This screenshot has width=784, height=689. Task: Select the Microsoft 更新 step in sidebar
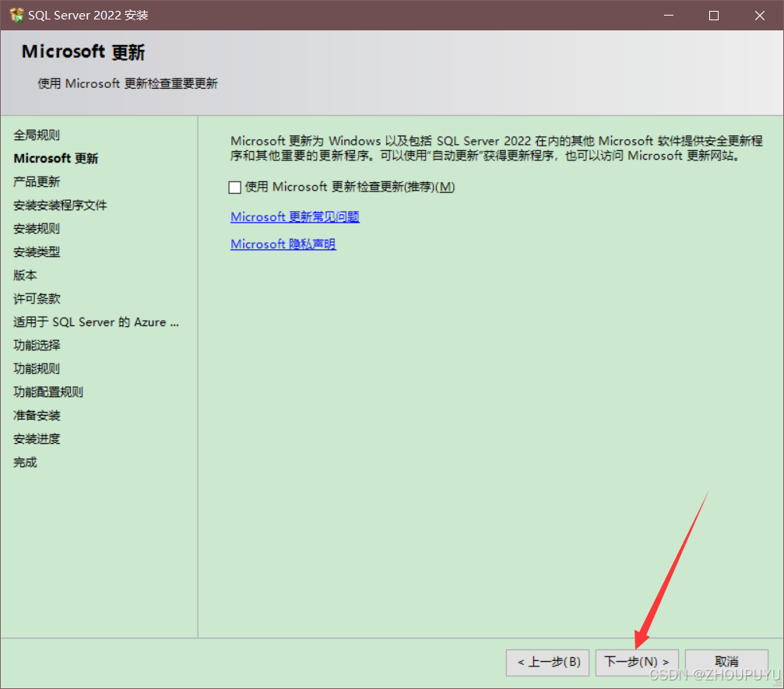[x=56, y=159]
